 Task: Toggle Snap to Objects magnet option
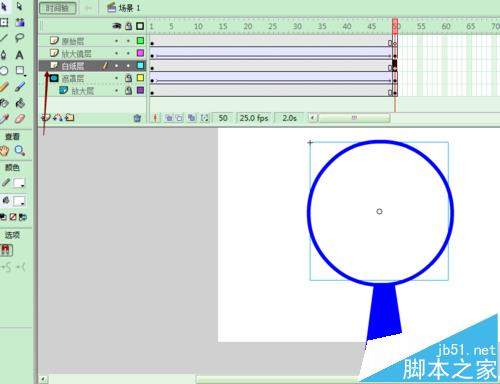[x=6, y=250]
